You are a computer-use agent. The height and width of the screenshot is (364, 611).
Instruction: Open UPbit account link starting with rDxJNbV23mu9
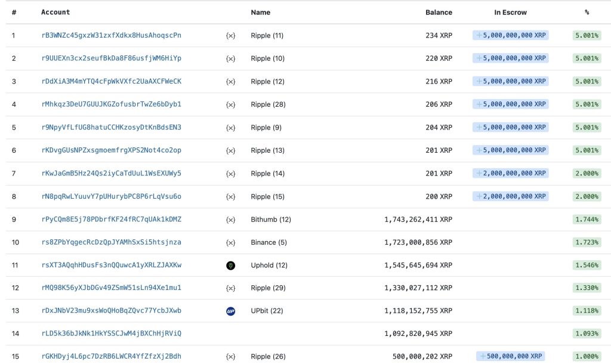point(112,311)
